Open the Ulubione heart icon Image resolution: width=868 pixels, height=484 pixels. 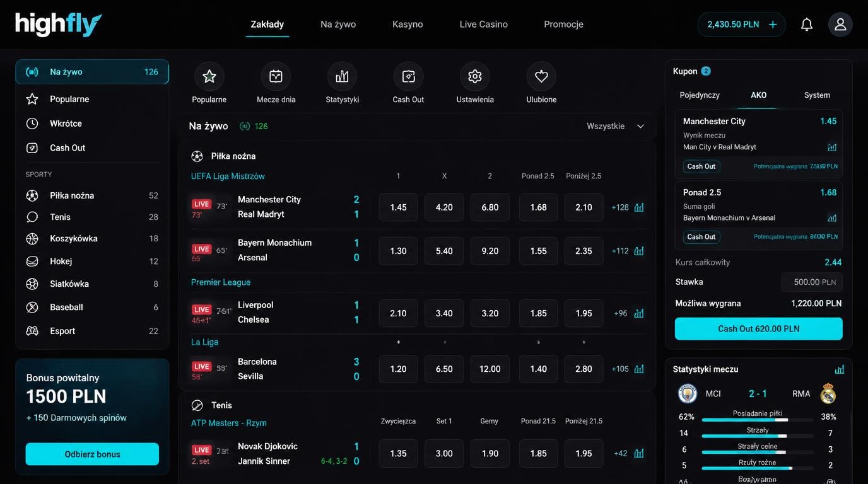click(541, 76)
